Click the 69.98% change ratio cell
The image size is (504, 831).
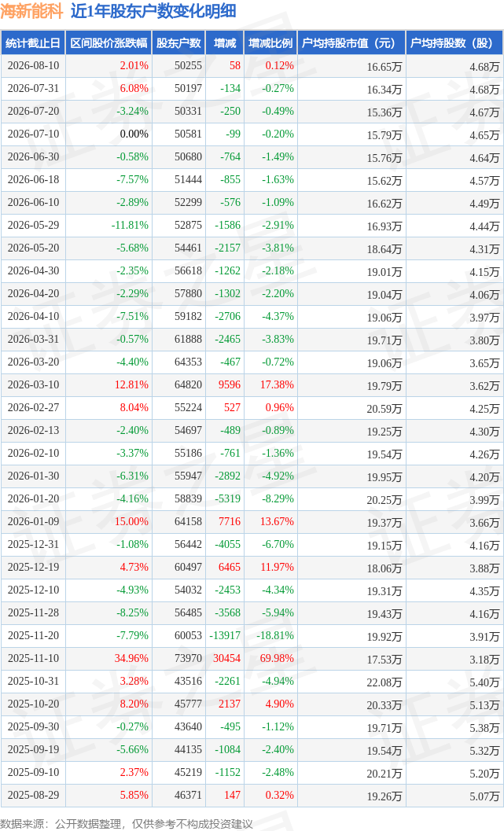[x=277, y=658]
